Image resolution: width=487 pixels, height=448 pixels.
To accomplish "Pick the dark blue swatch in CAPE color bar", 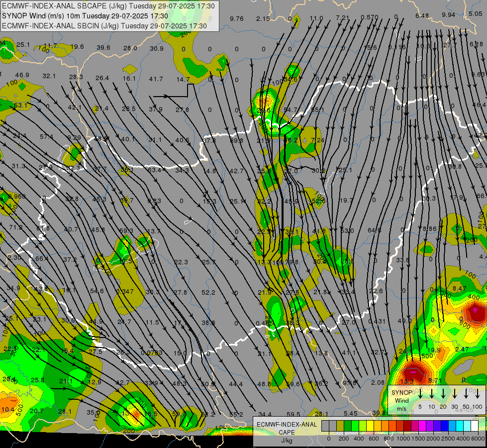I will [444, 426].
